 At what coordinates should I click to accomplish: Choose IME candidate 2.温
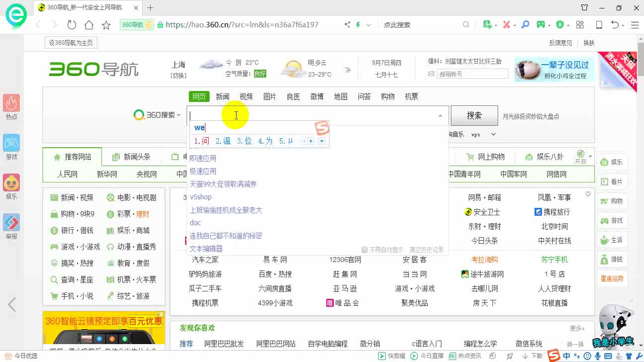[x=223, y=141]
